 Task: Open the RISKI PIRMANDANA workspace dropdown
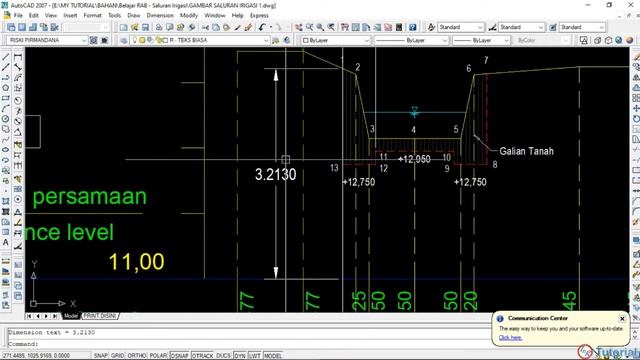47,40
